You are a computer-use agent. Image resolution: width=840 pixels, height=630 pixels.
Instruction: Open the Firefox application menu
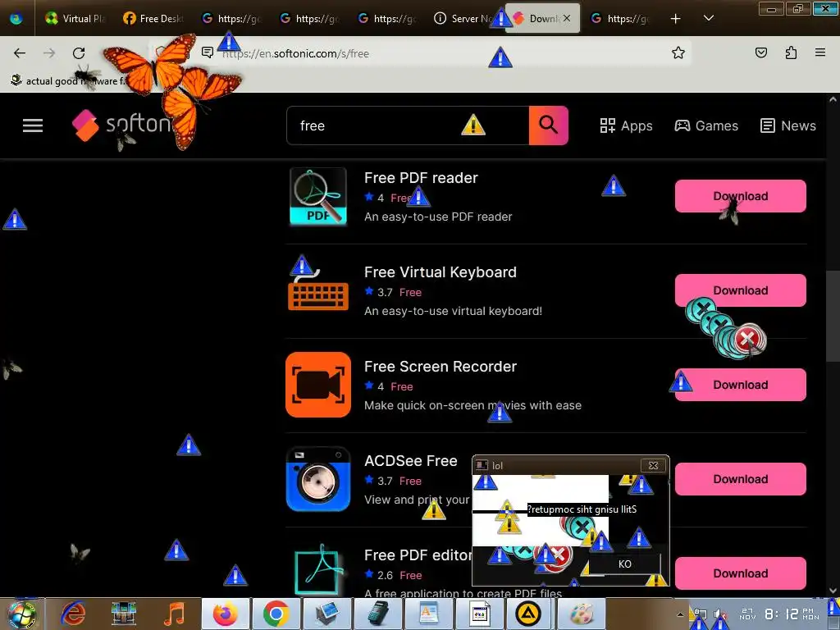click(820, 52)
